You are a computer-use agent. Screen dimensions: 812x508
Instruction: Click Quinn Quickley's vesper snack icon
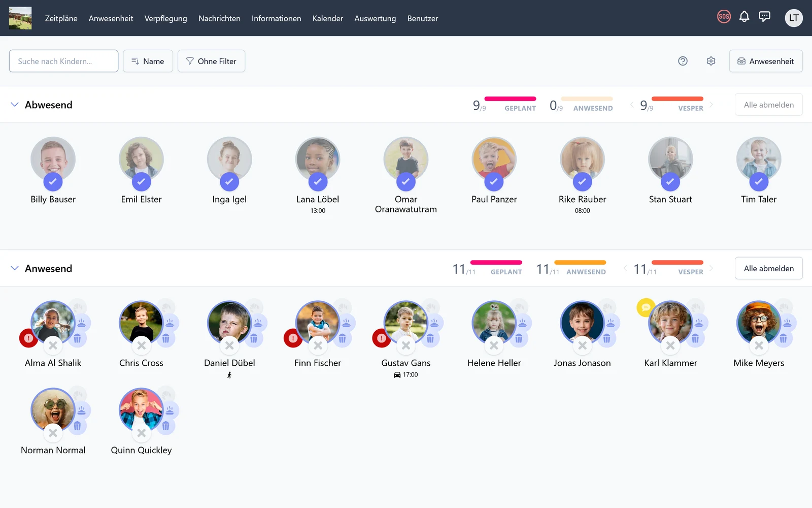[x=165, y=426]
